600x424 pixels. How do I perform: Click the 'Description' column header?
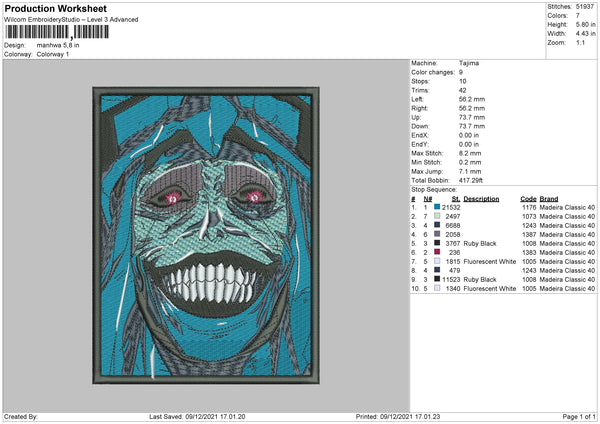(x=481, y=199)
